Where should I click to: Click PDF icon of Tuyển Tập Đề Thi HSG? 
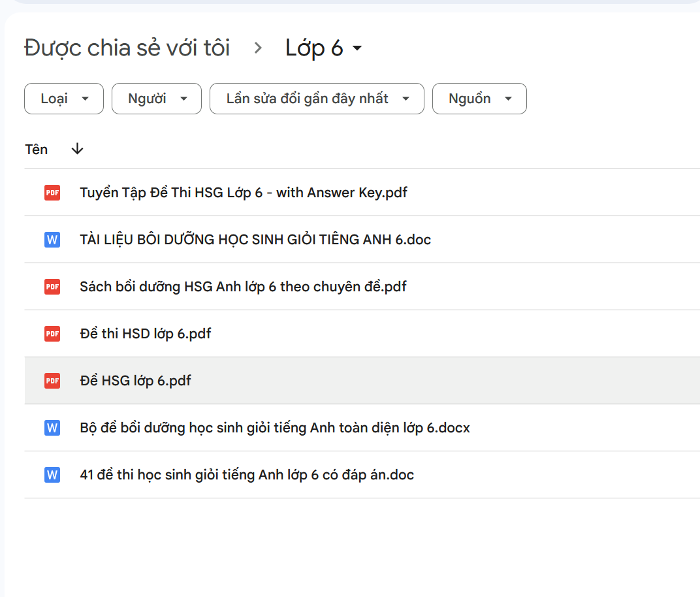coord(52,193)
